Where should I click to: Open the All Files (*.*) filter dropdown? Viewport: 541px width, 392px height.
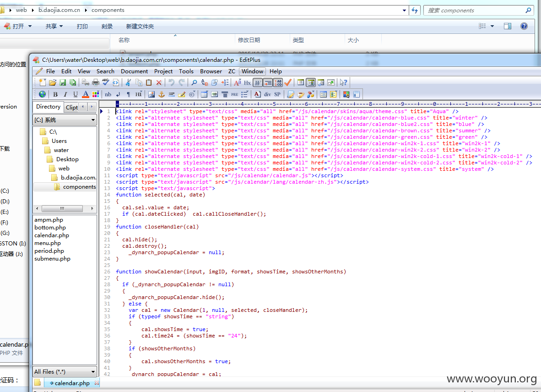pyautogui.click(x=65, y=372)
